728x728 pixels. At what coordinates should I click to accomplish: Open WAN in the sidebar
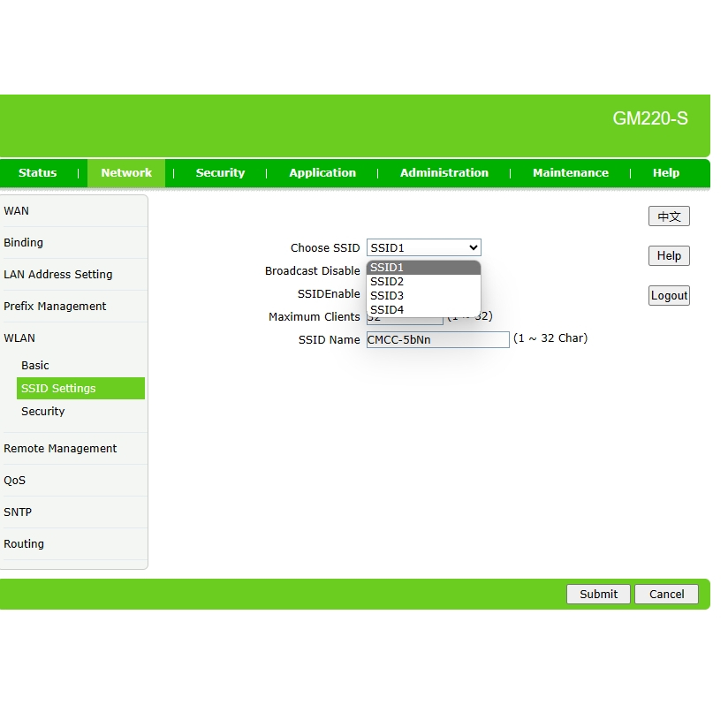point(17,211)
